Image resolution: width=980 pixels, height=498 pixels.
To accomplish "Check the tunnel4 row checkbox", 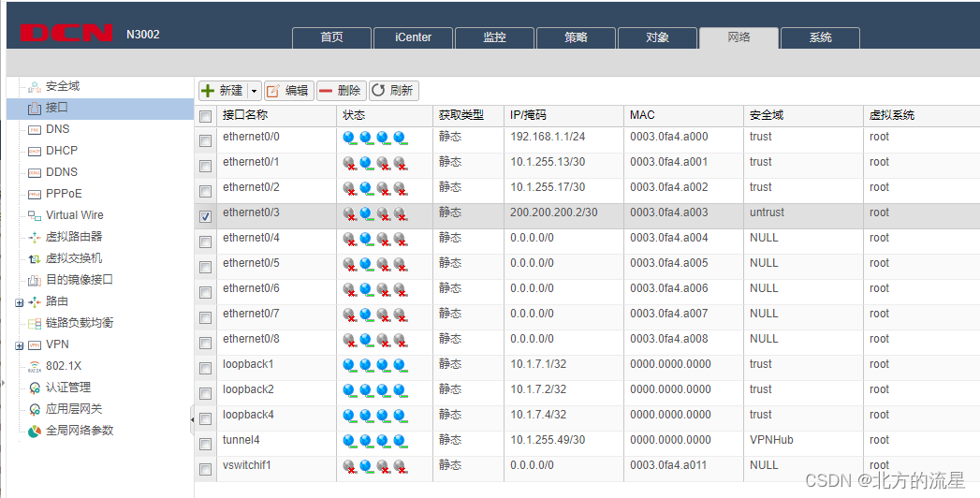I will pos(205,445).
